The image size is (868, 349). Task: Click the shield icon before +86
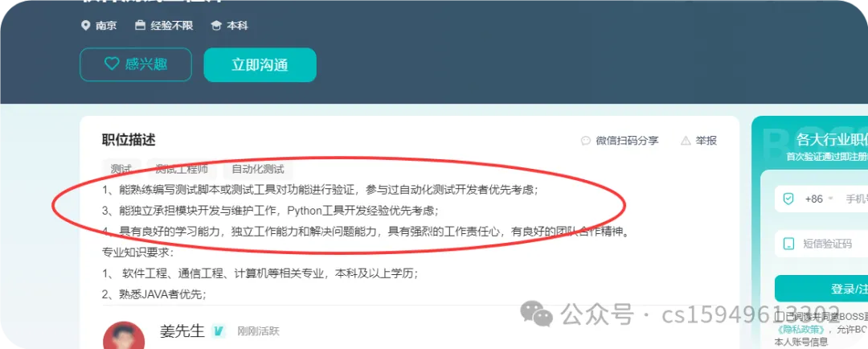pos(788,199)
